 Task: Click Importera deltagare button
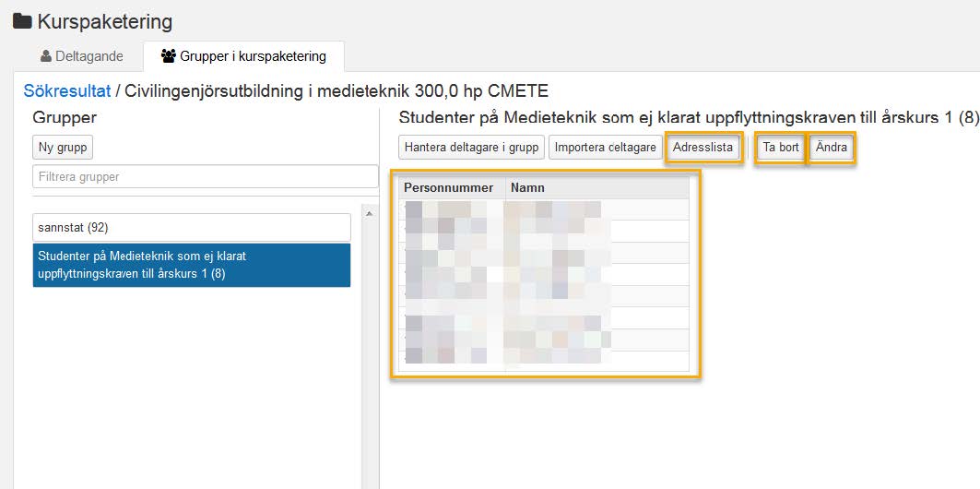click(605, 148)
